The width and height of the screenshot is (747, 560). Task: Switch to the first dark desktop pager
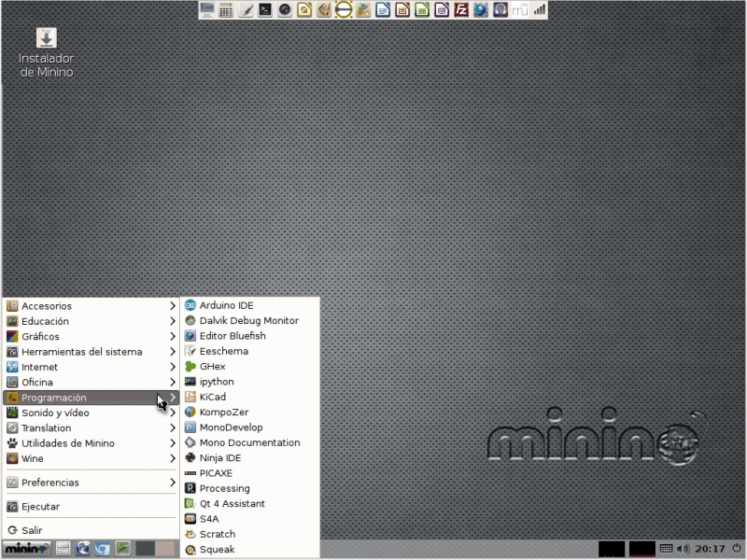[146, 549]
